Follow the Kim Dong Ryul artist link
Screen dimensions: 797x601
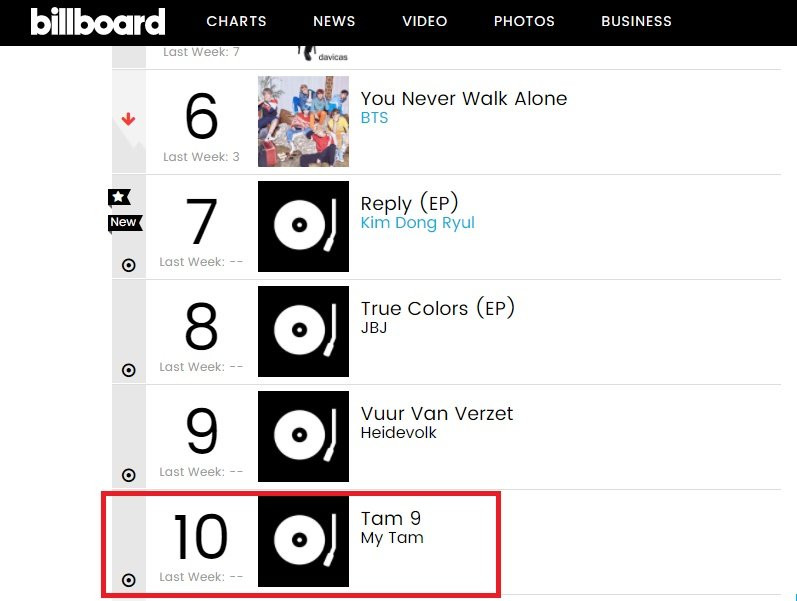(417, 223)
